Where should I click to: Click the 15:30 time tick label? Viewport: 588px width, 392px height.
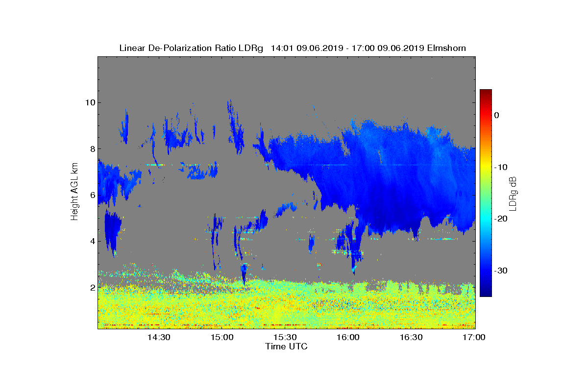[x=285, y=337]
